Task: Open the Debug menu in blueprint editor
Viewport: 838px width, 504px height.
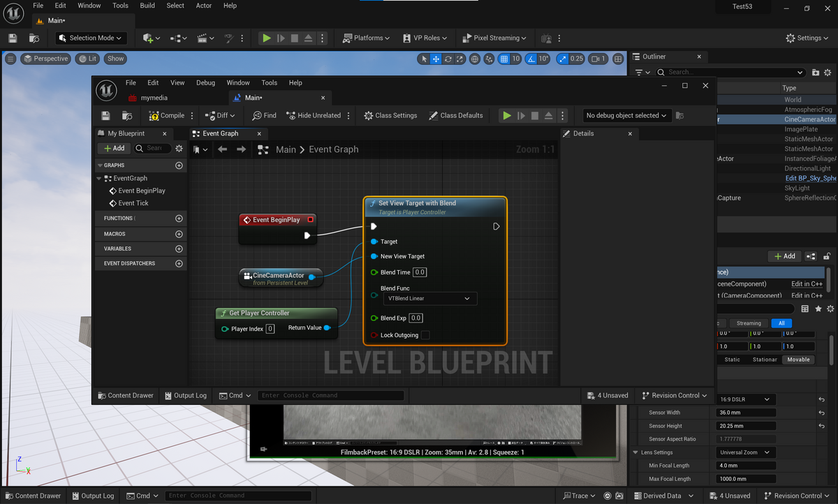Action: pyautogui.click(x=205, y=83)
